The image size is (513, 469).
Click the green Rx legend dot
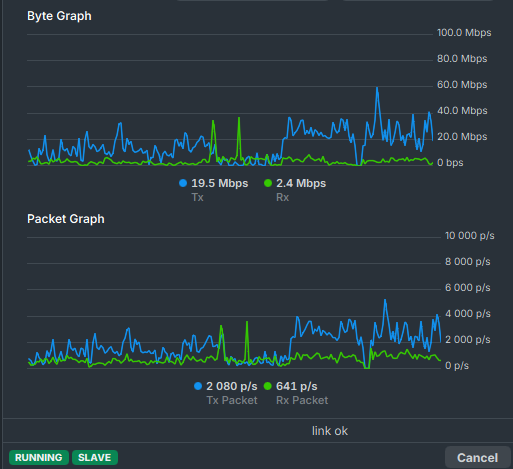(x=268, y=183)
